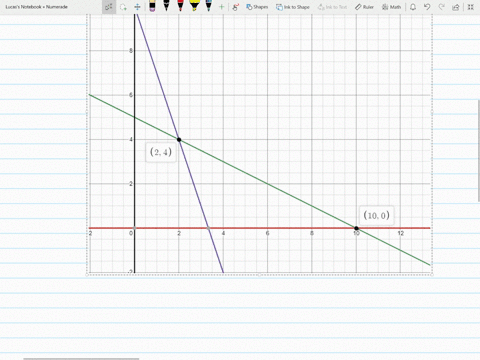
Task: Open the Math assistant
Action: [391, 7]
